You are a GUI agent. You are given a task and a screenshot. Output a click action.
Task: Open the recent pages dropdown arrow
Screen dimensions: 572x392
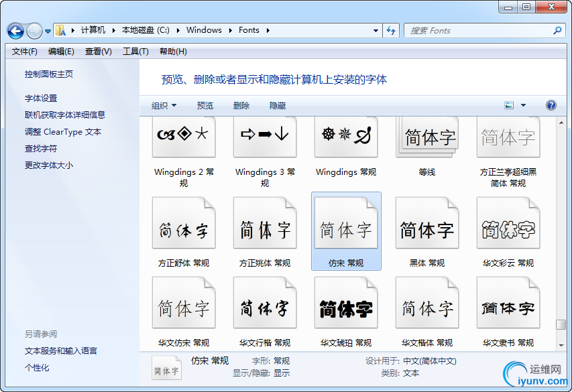coord(48,31)
